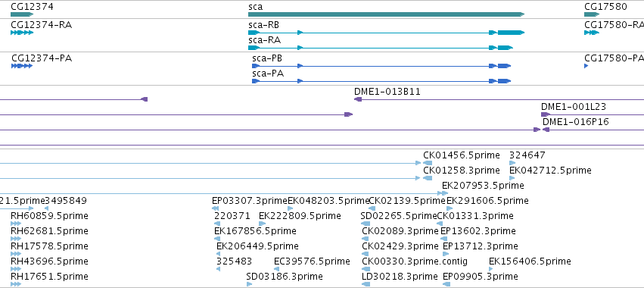This screenshot has width=644, height=288.
Task: Click the EK156406.5prime EST label
Action: click(x=530, y=261)
